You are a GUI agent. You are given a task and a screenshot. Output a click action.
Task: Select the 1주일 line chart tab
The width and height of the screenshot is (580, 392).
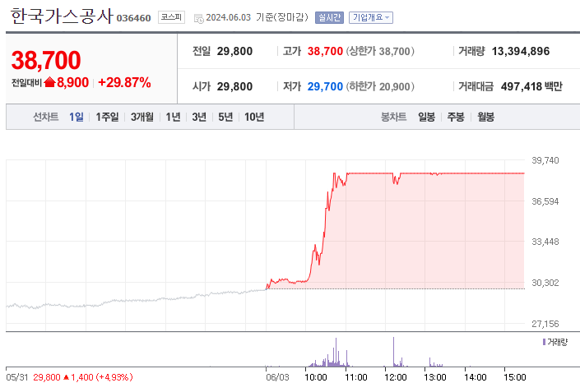107,117
